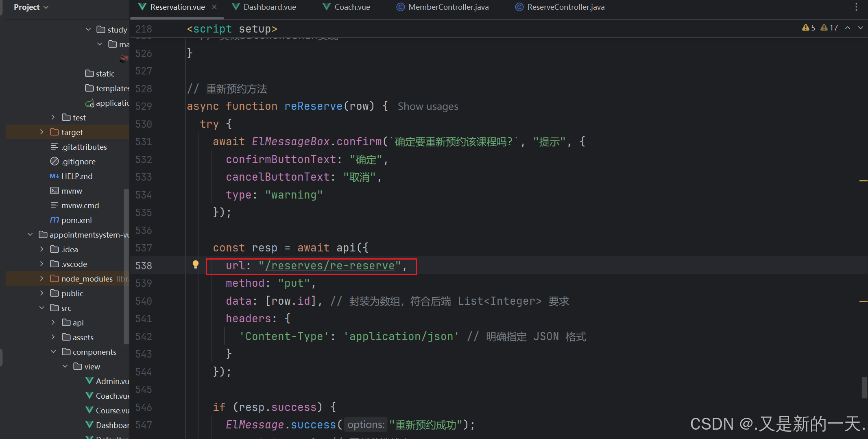Screen dimensions: 868x439
Task: Click the 5 warnings indicator
Action: [809, 28]
